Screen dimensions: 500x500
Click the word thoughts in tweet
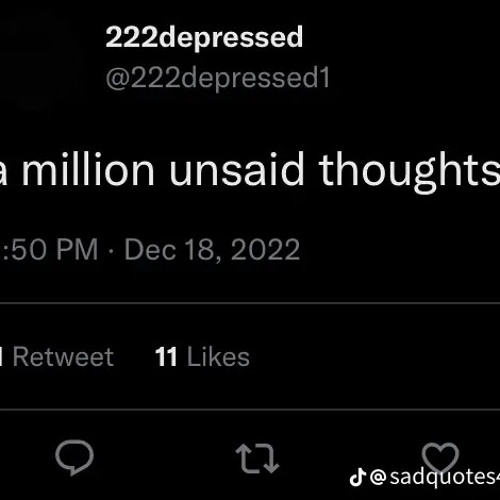point(410,172)
